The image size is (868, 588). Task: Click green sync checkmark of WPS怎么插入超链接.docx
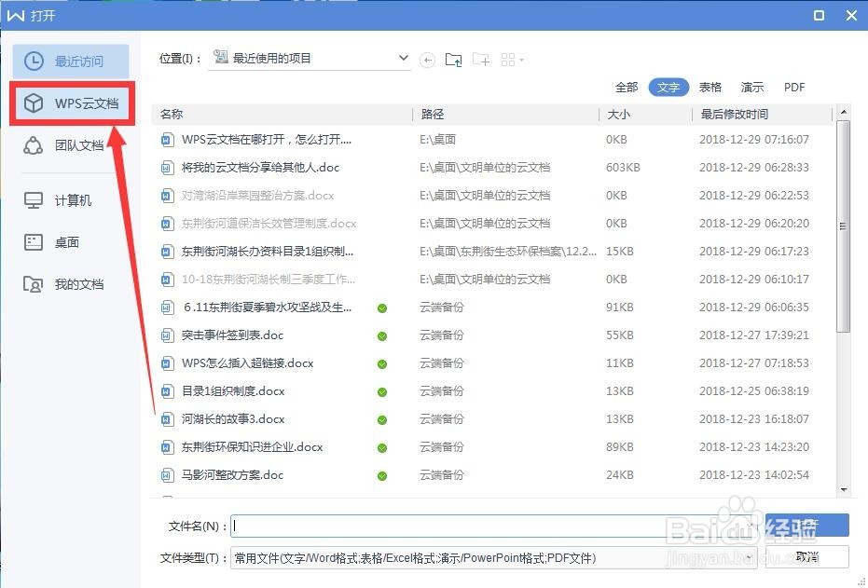point(382,364)
